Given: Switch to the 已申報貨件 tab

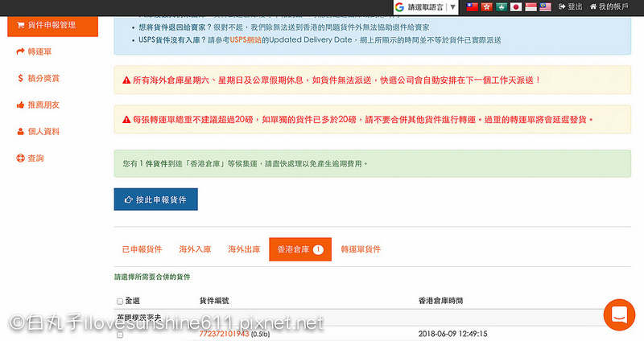Looking at the screenshot, I should click(142, 249).
